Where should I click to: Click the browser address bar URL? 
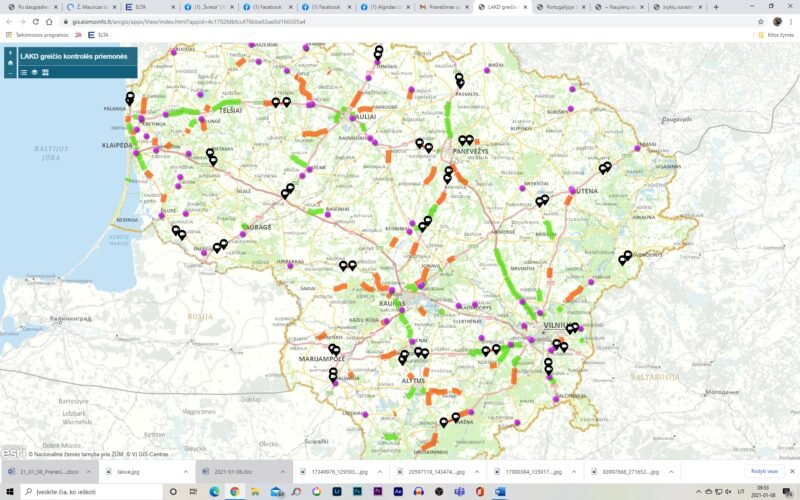point(188,22)
